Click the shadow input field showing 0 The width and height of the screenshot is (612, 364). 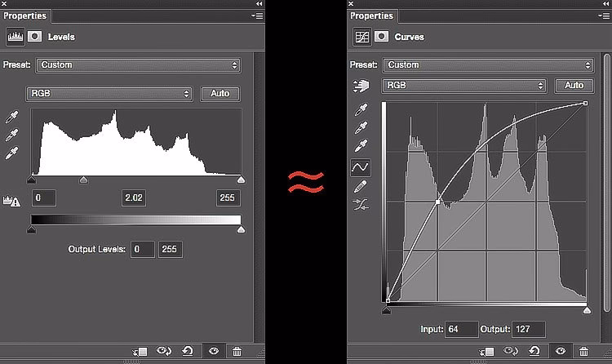click(44, 198)
